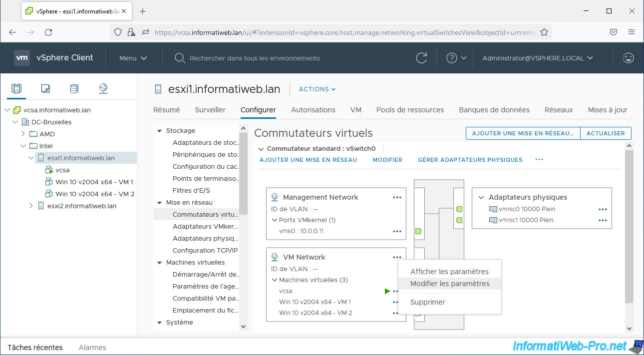Select Supprimer in the context menu
Screen dimensions: 644x355
coord(427,302)
